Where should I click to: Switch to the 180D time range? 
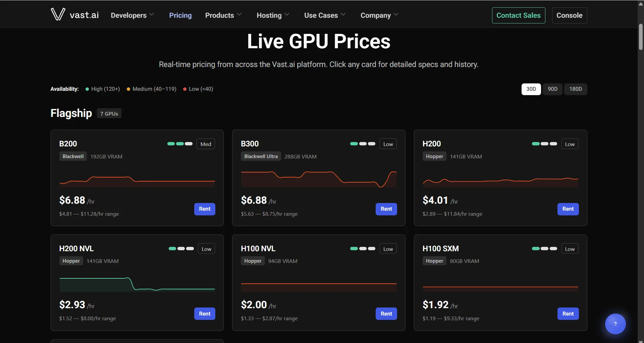[x=576, y=89]
